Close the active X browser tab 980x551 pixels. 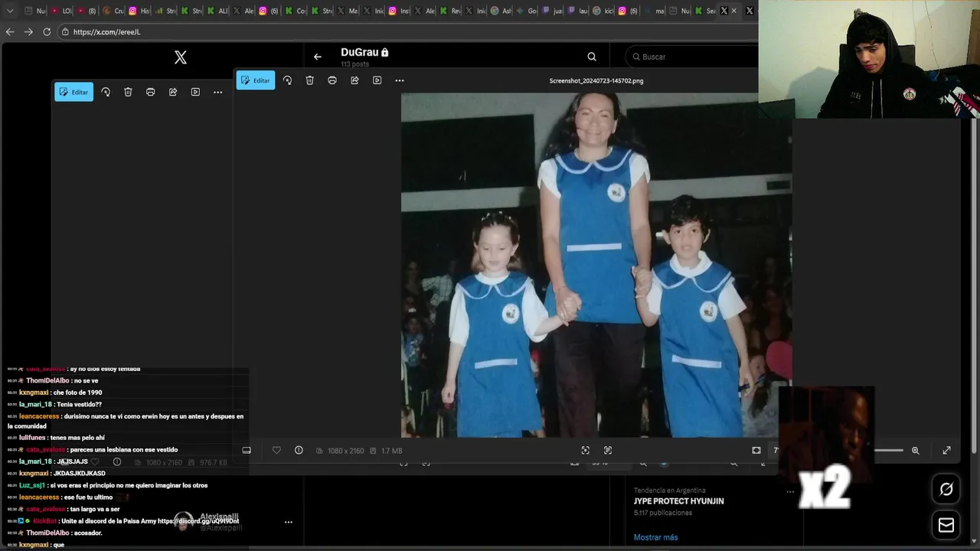(733, 11)
